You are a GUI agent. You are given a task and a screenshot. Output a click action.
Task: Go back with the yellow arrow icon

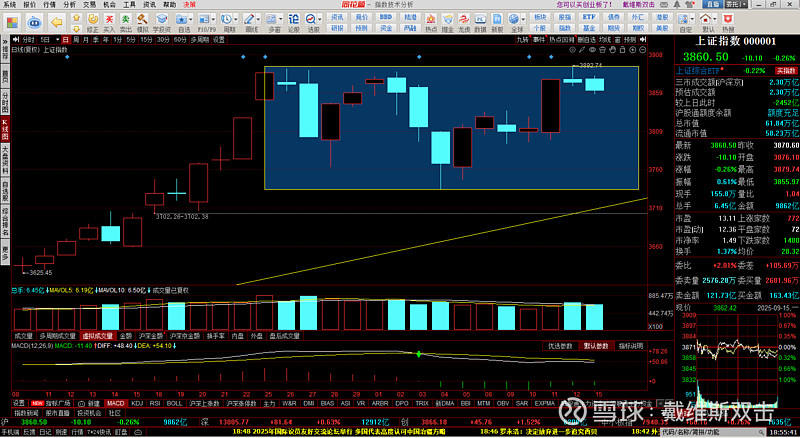57,22
